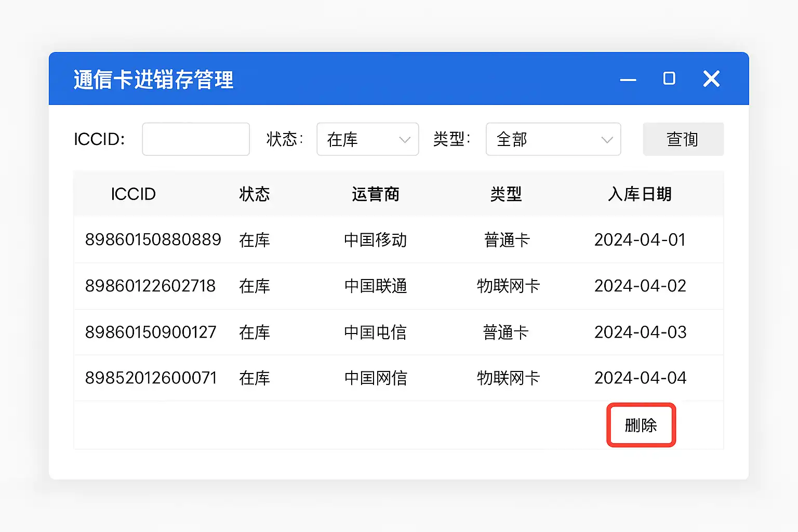Viewport: 798px width, 532px height.
Task: Select ICCID 89852012600071 cell
Action: [151, 378]
